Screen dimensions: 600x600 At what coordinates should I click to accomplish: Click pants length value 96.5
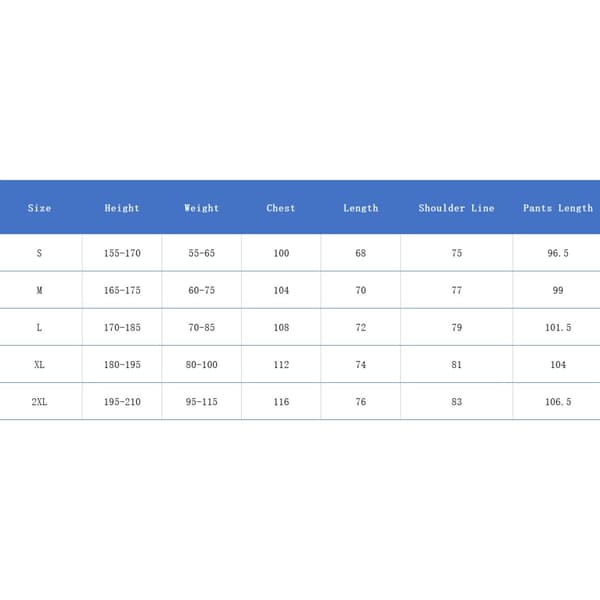point(558,253)
